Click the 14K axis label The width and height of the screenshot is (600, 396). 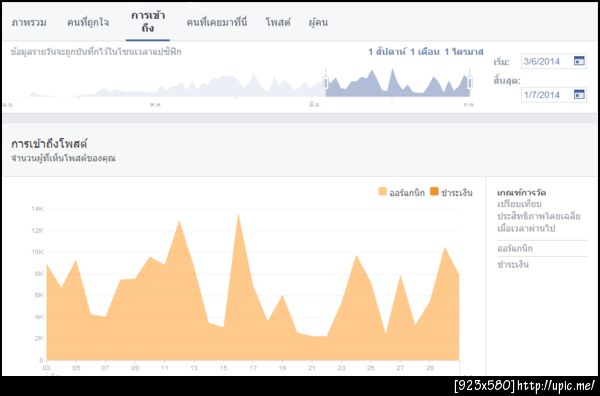38,209
